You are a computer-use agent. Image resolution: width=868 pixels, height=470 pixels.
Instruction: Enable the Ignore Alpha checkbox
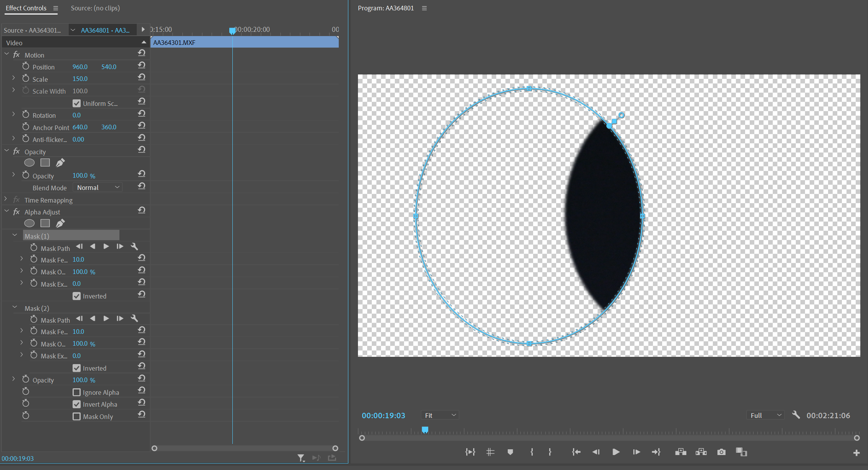point(76,392)
